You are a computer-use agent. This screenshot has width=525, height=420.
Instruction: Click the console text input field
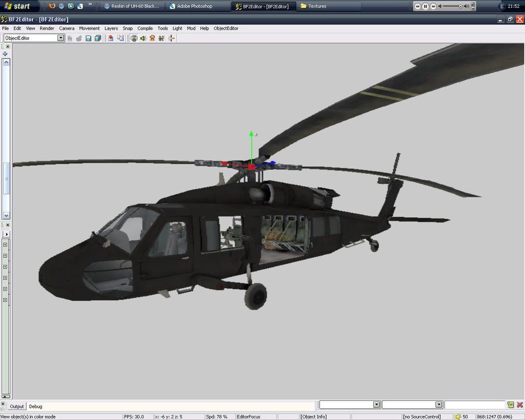click(474, 405)
